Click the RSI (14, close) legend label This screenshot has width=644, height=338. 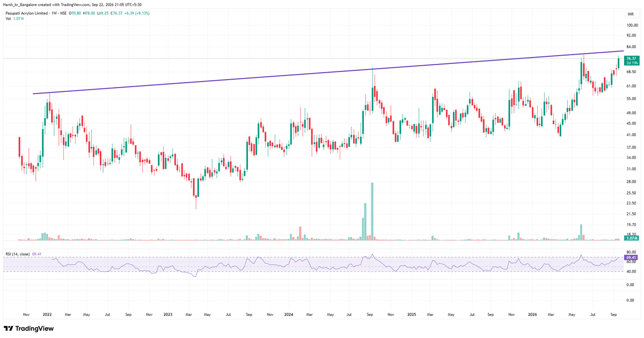[x=17, y=254]
